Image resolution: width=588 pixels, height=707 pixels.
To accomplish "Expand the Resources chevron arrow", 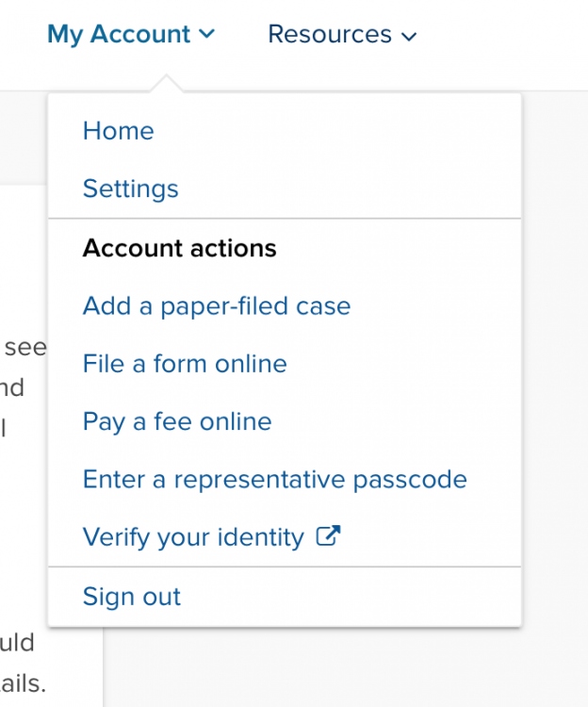I will click(409, 36).
